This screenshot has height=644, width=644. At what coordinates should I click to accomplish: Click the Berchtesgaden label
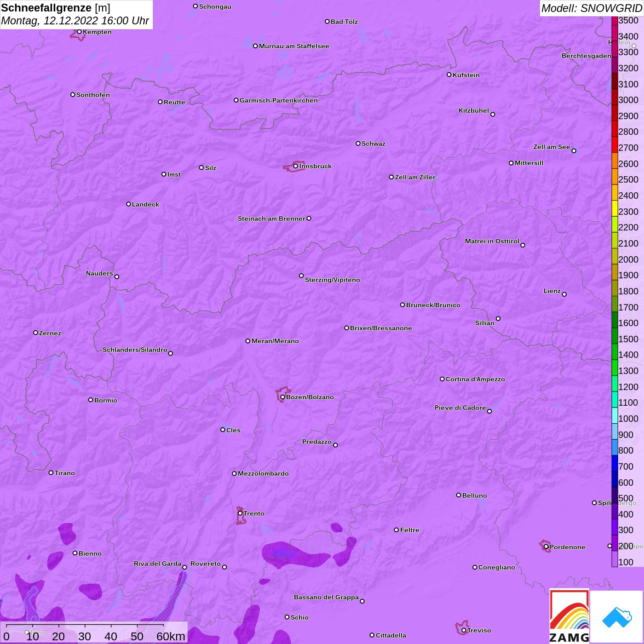click(x=586, y=56)
